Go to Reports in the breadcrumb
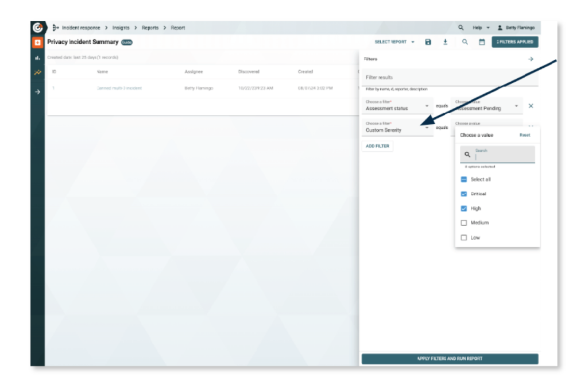Viewport: 588px width, 388px height. [150, 28]
